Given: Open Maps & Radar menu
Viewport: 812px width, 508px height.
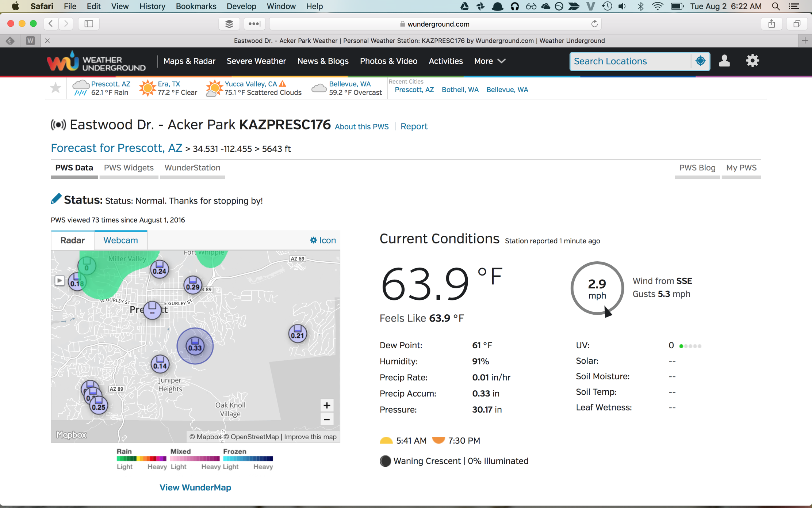Looking at the screenshot, I should click(189, 61).
